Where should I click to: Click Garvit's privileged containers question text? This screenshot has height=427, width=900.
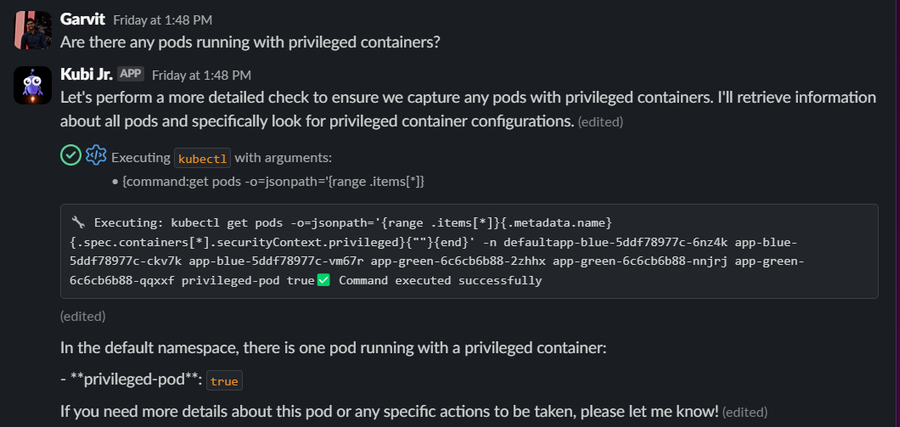250,42
